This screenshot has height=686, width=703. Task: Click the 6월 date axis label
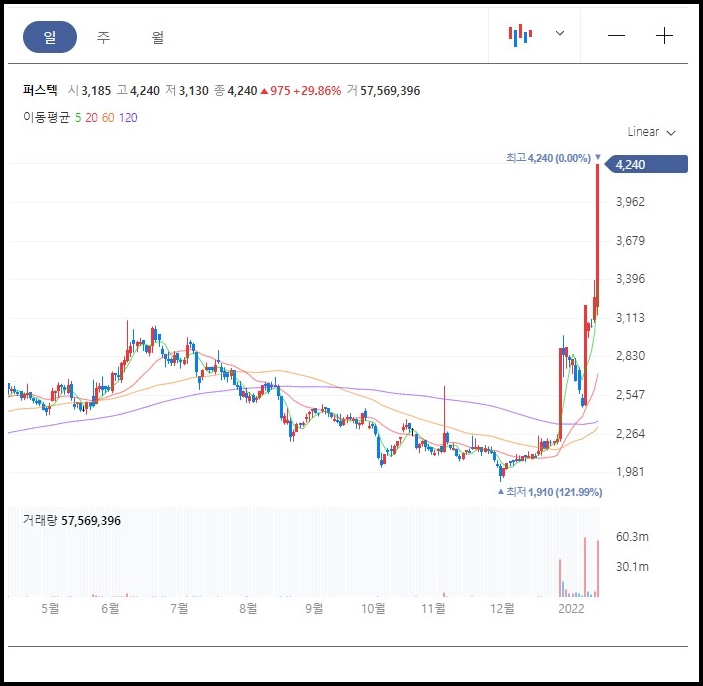[x=110, y=608]
